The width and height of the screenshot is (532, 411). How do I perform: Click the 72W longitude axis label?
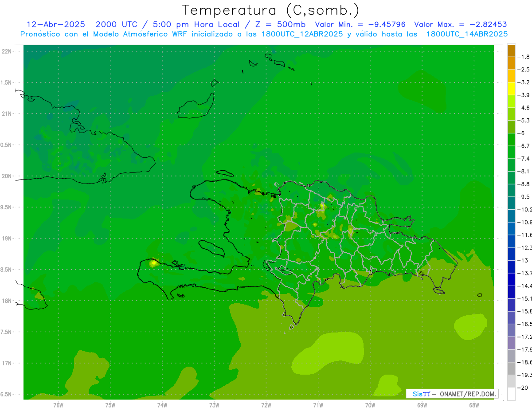[x=266, y=405]
